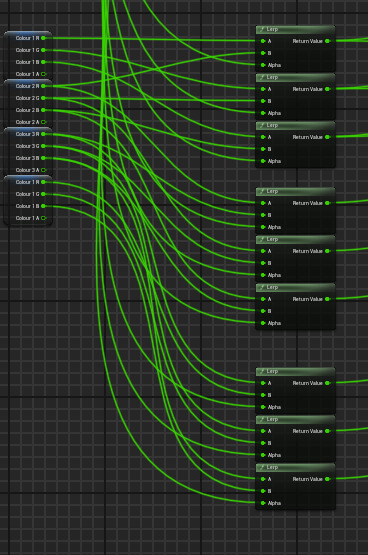Click the Colour 2 R output pin
368x555 pixels.
pyautogui.click(x=43, y=86)
